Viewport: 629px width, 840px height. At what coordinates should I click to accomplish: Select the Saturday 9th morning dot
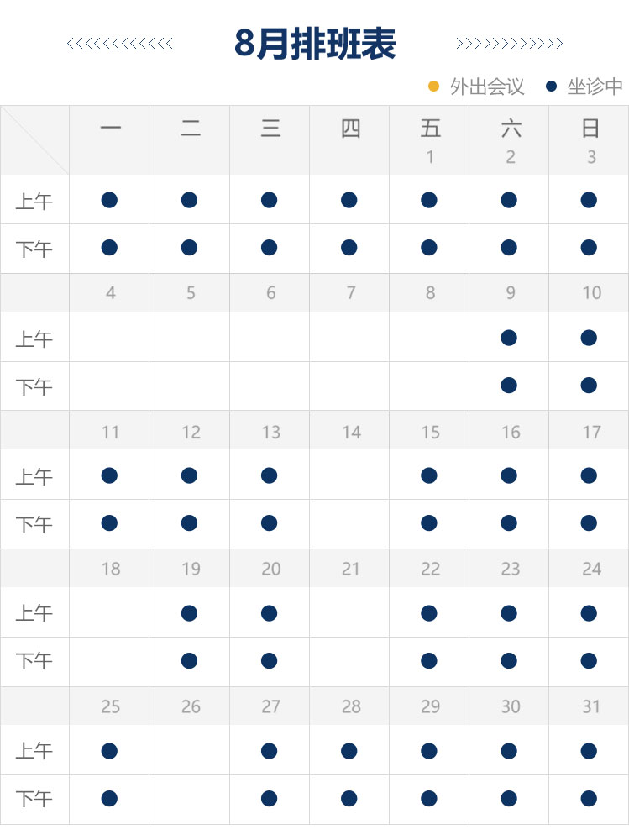point(509,338)
